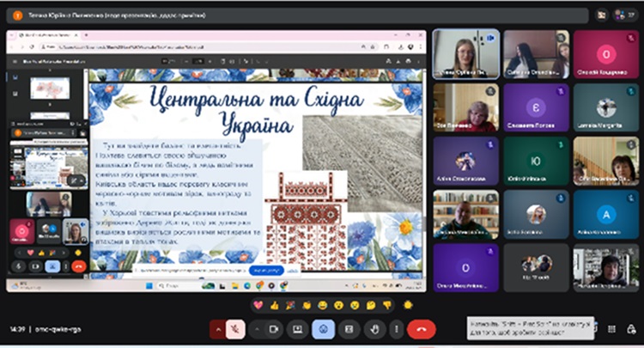
Task: Send the party popper reaction
Action: 289,305
